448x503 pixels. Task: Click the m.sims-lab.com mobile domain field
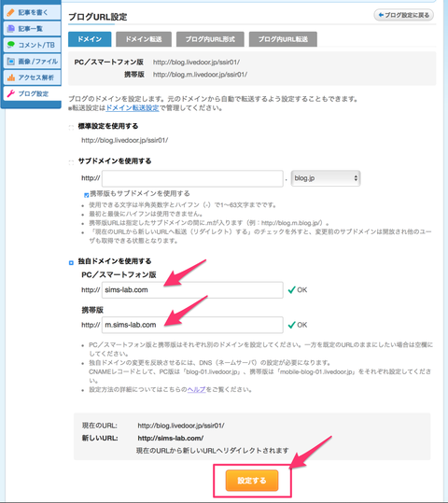192,325
